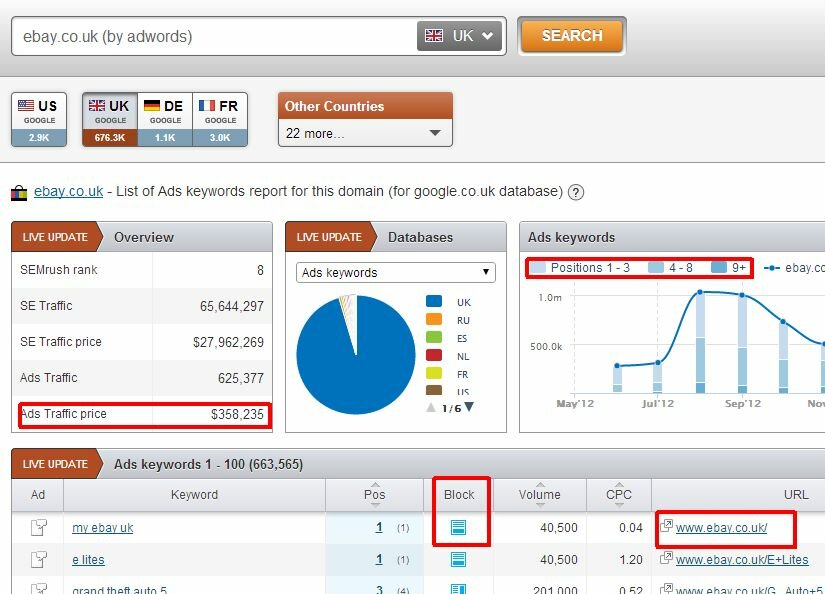Screen dimensions: 825x594
Task: Click into the domain search input field
Action: point(210,36)
